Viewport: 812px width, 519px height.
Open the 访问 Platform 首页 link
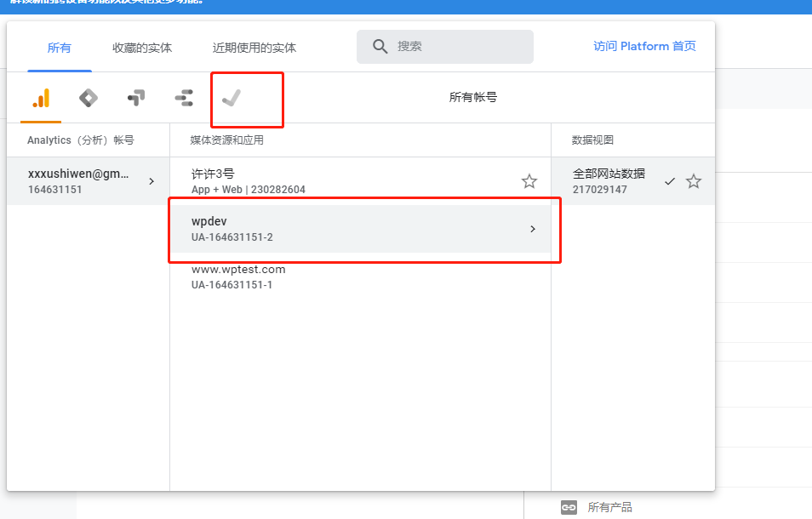[644, 46]
